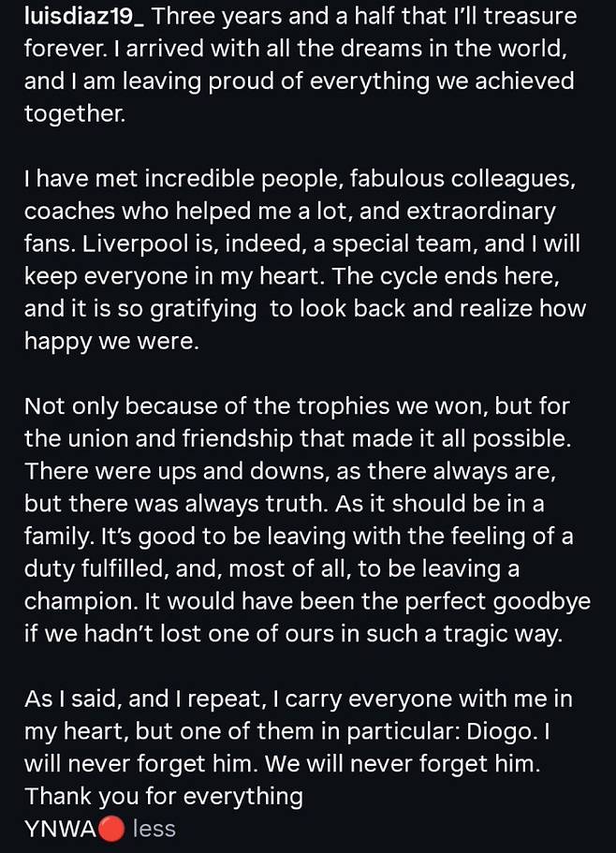Click the line 'Thank you for everything'
Viewport: 616px width, 853px height.
[164, 797]
